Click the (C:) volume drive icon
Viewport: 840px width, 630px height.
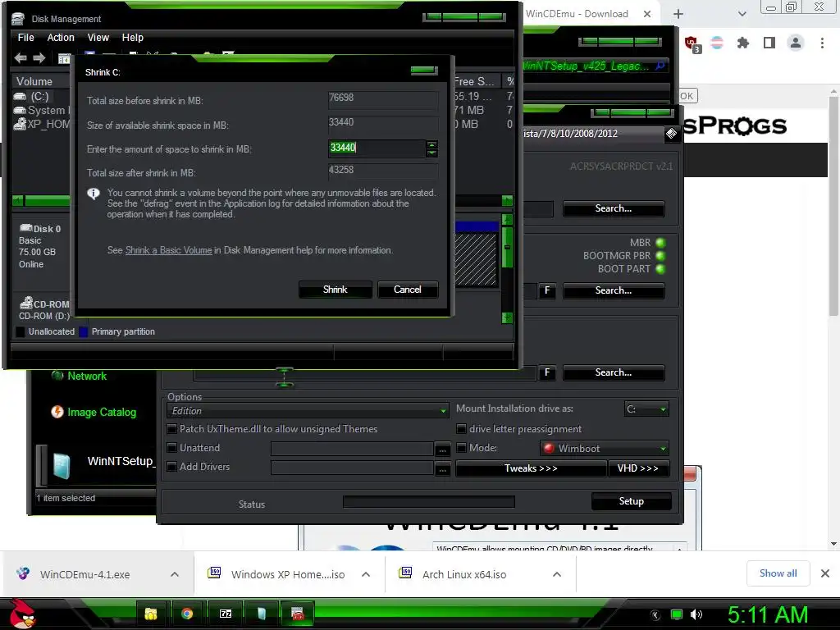20,97
